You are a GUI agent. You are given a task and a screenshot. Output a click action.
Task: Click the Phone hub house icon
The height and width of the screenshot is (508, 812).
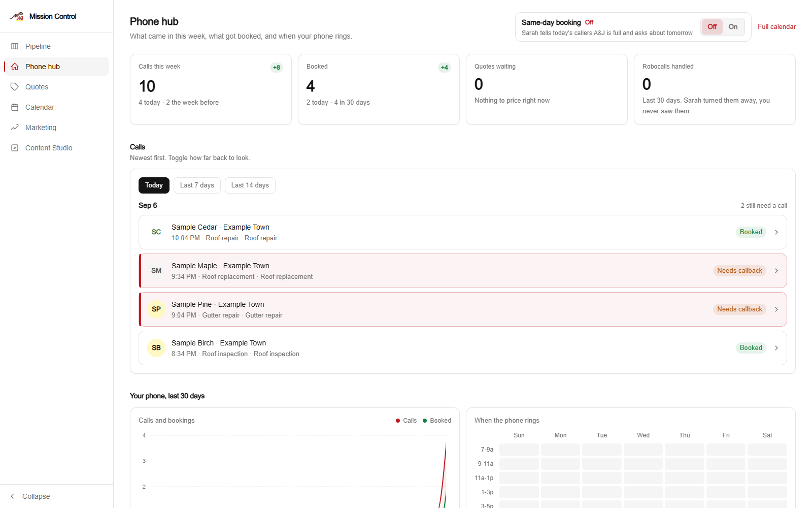pyautogui.click(x=15, y=67)
